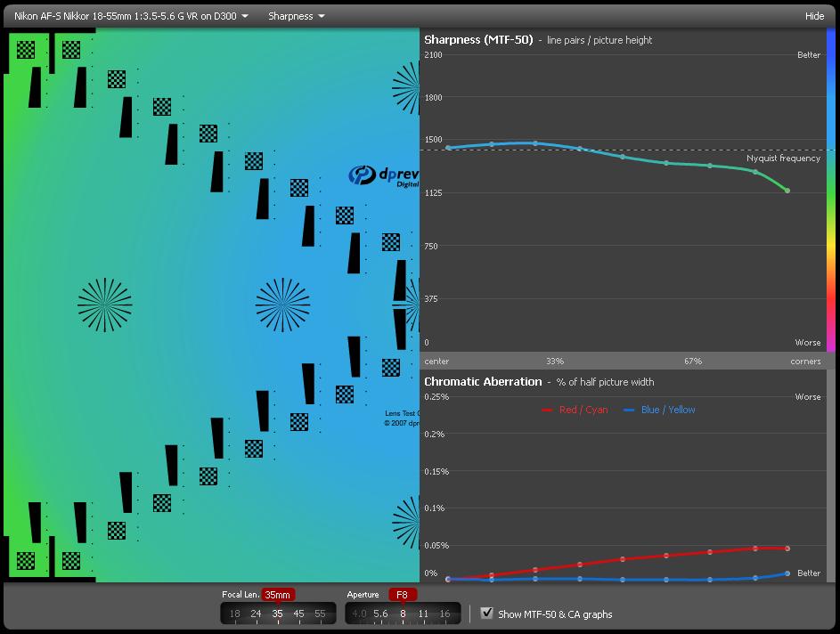Toggle Show MTF-50 & CA graphs checkbox

[486, 613]
